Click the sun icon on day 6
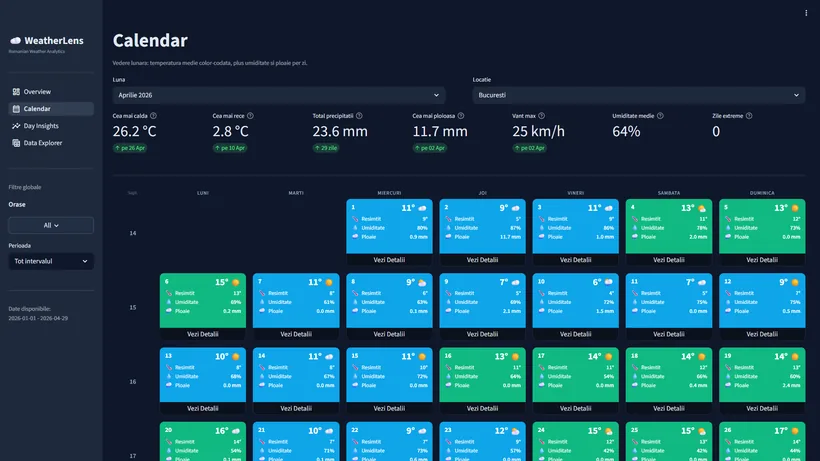Image resolution: width=820 pixels, height=461 pixels. 236,282
